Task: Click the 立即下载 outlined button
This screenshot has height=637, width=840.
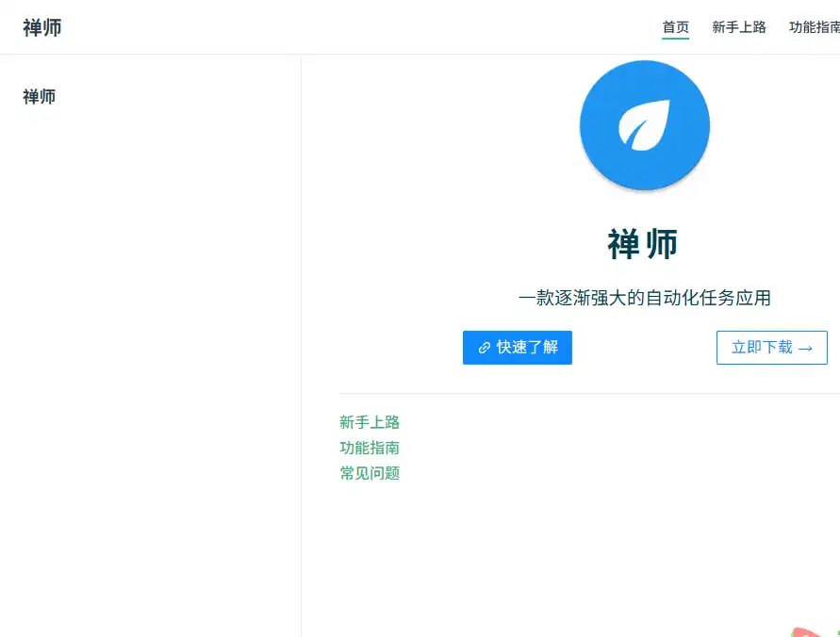Action: [x=771, y=348]
